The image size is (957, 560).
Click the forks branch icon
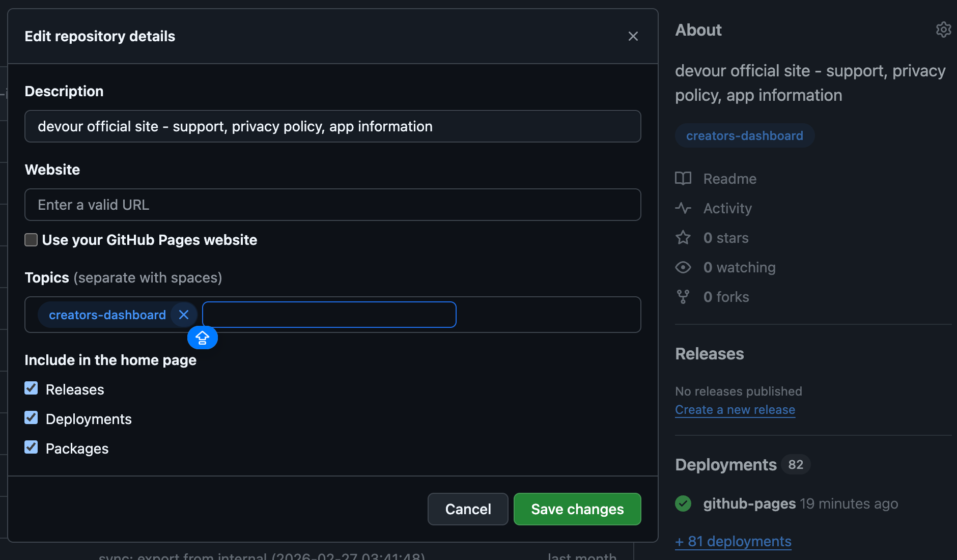click(x=684, y=296)
